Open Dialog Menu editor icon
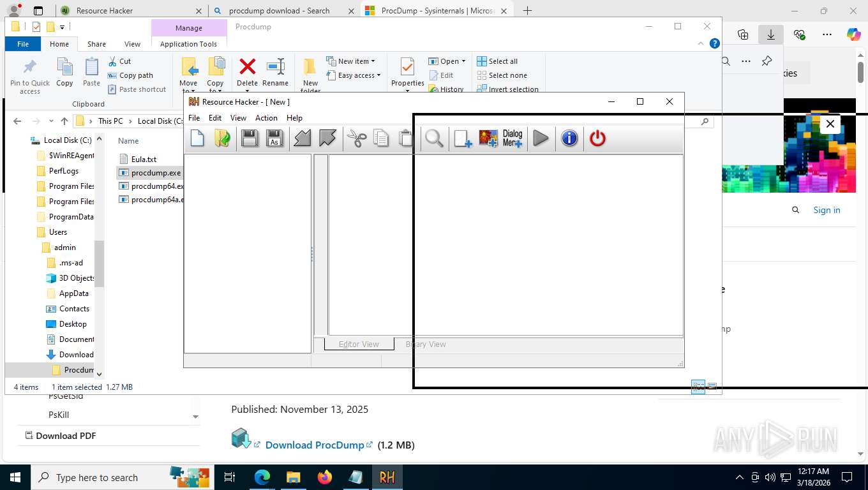 [x=513, y=138]
